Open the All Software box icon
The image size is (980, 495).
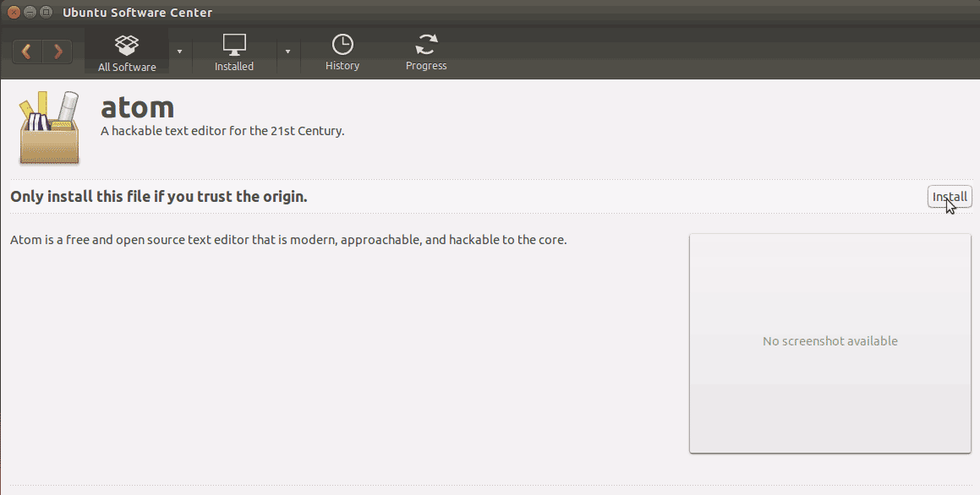coord(126,46)
